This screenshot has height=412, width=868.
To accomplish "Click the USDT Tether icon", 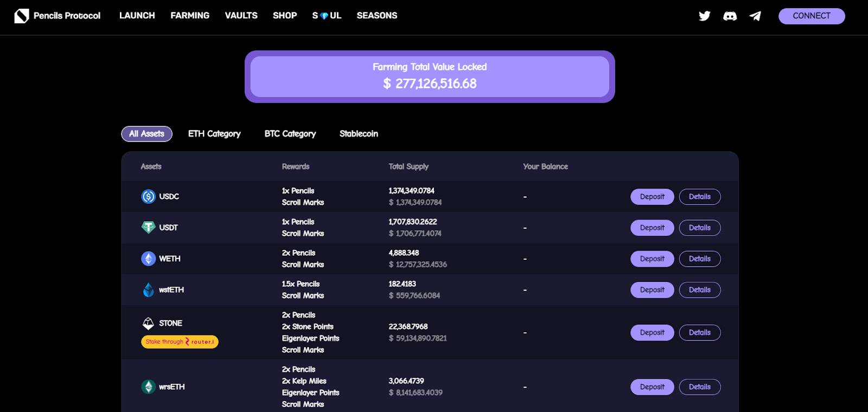I will coord(148,228).
